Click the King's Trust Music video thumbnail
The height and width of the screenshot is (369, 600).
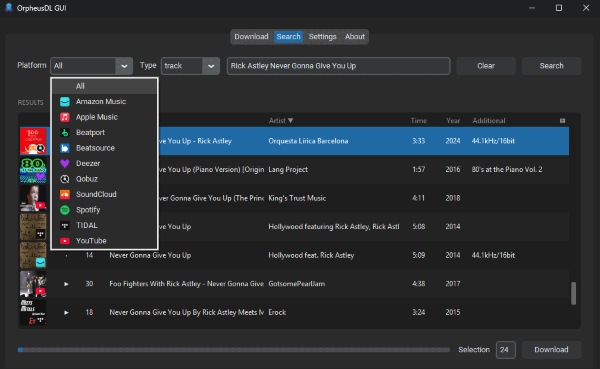(x=33, y=198)
